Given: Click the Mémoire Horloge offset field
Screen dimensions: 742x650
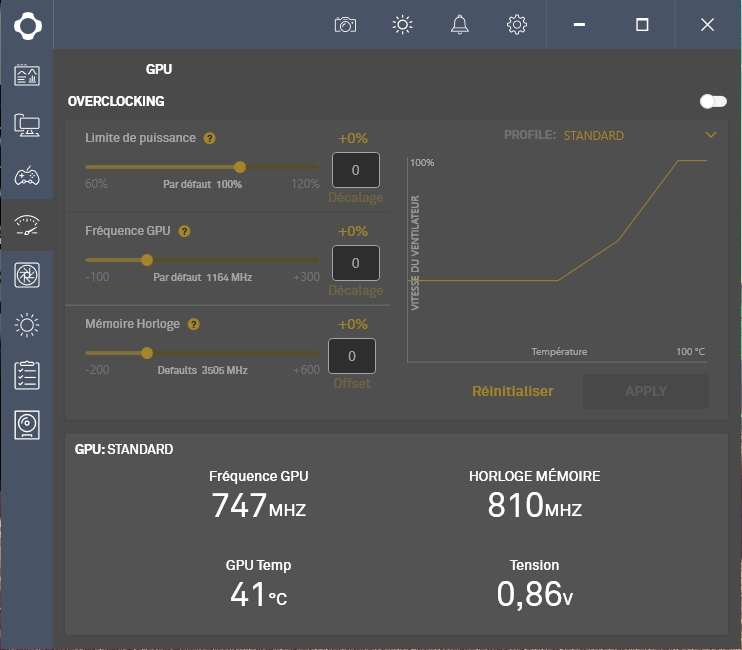Looking at the screenshot, I should 352,356.
